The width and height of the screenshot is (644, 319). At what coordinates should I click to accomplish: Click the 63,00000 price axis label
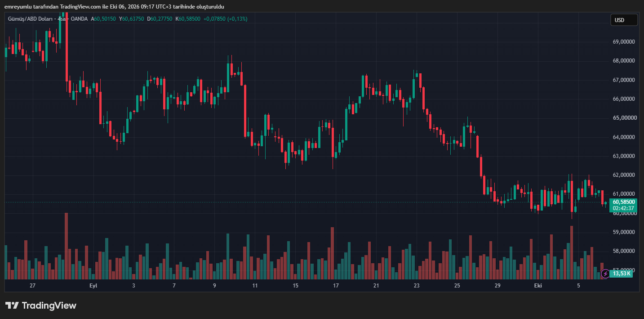(625, 156)
